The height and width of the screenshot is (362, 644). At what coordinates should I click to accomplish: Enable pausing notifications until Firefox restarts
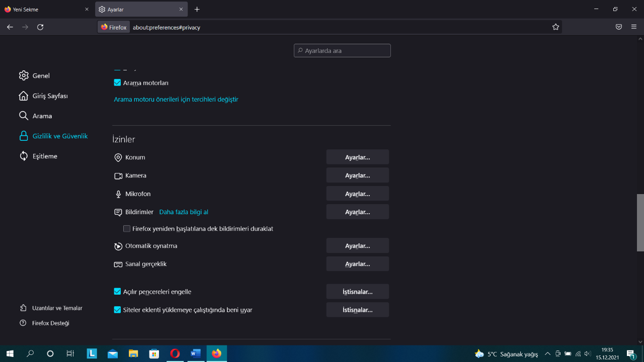(127, 229)
